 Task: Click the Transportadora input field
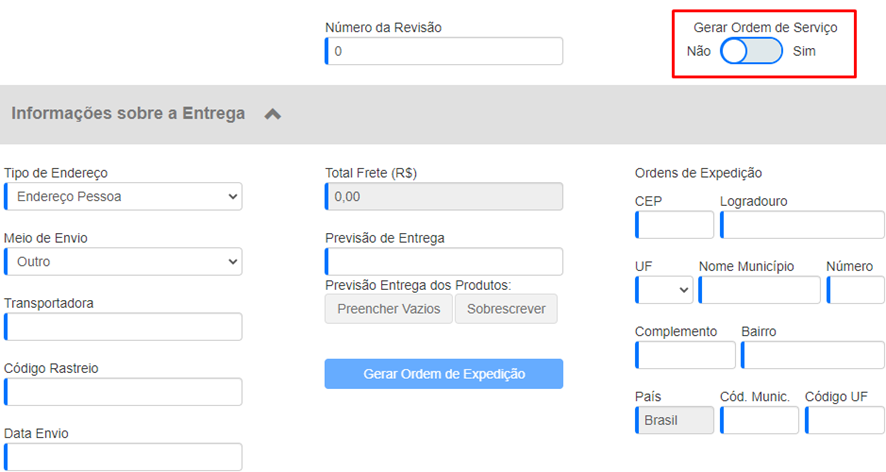(123, 327)
